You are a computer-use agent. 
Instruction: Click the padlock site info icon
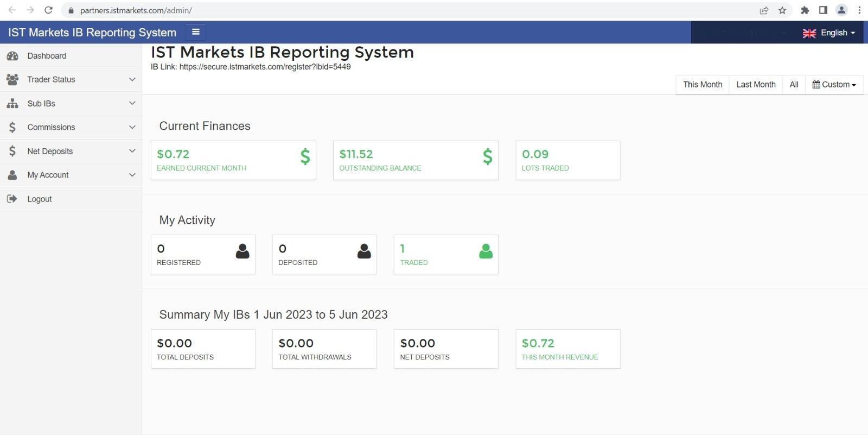[71, 10]
